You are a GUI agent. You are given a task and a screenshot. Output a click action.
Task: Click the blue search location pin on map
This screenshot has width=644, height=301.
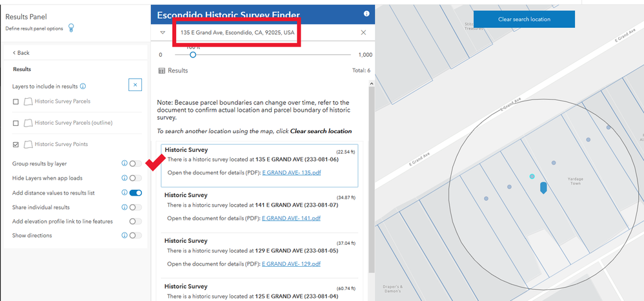click(x=543, y=188)
